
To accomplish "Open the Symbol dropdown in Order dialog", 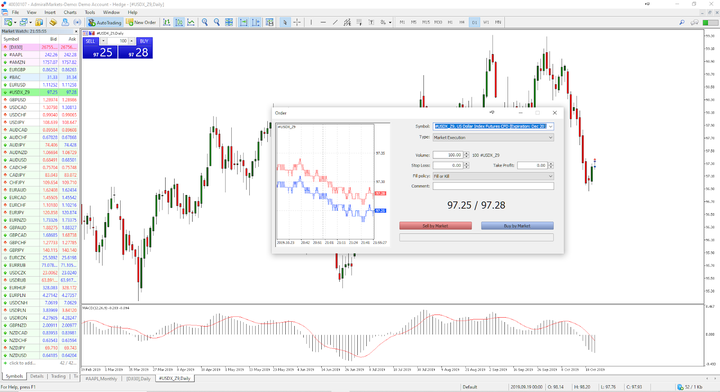I will pyautogui.click(x=493, y=126).
